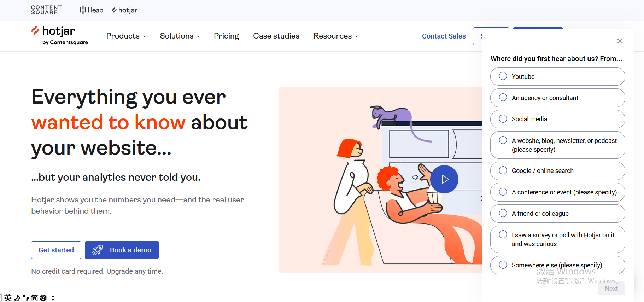Click the Hotjar by Contentsquare main logo

[x=59, y=36]
